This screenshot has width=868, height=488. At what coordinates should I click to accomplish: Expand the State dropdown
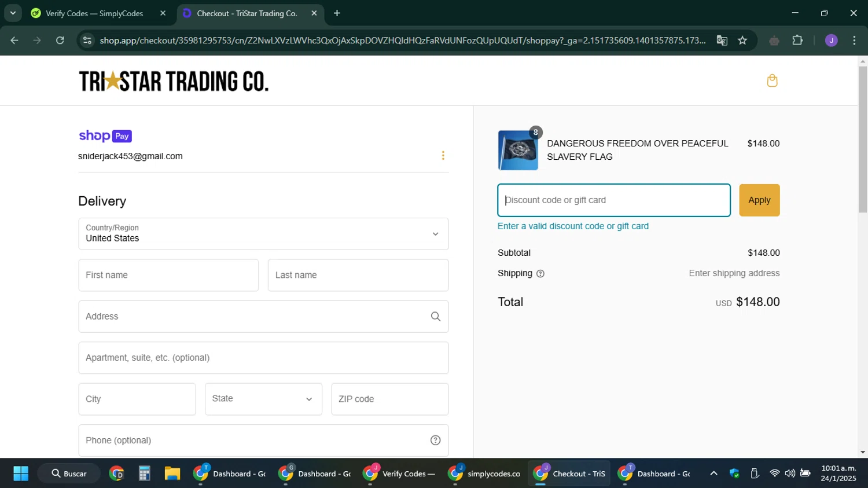click(x=263, y=399)
